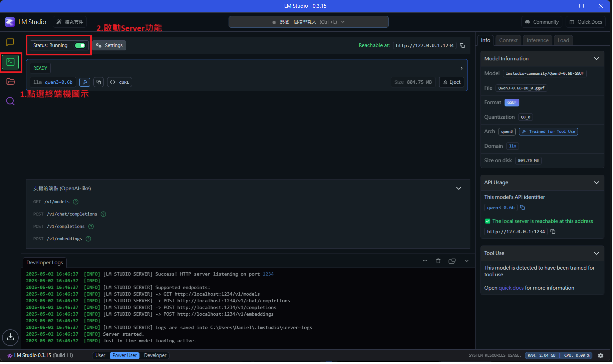Image resolution: width=613 pixels, height=364 pixels.
Task: Open the My Models folder icon
Action: [x=10, y=81]
